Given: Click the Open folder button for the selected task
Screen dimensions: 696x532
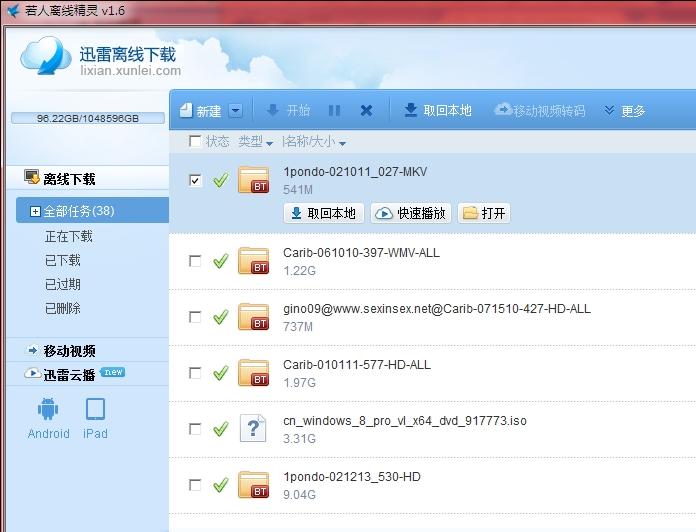Looking at the screenshot, I should 484,213.
